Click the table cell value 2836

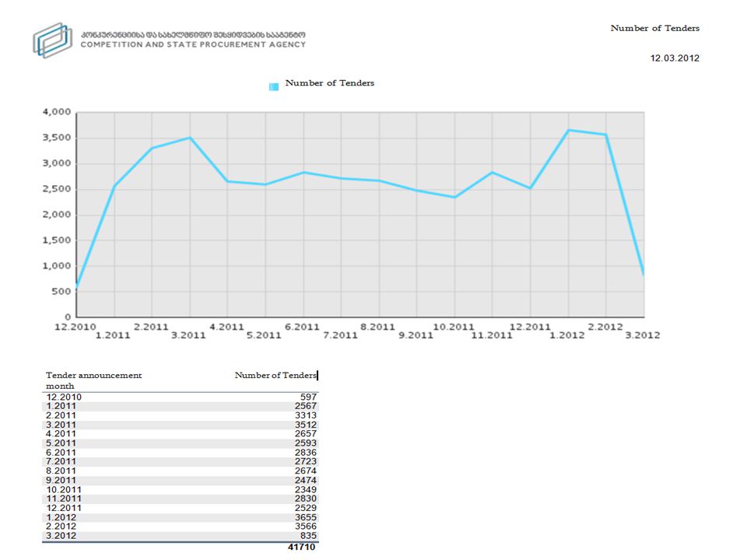pos(305,453)
